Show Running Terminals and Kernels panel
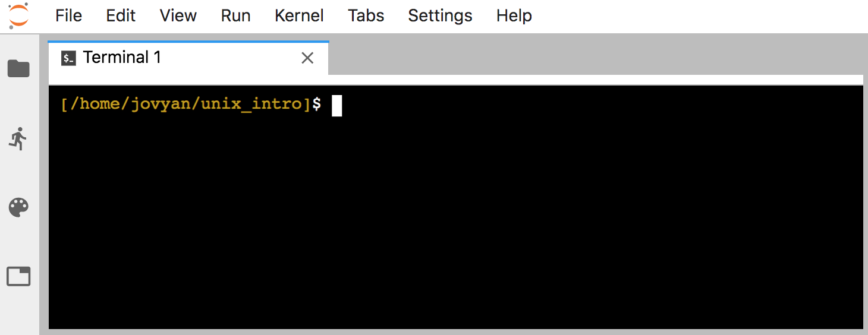 18,138
